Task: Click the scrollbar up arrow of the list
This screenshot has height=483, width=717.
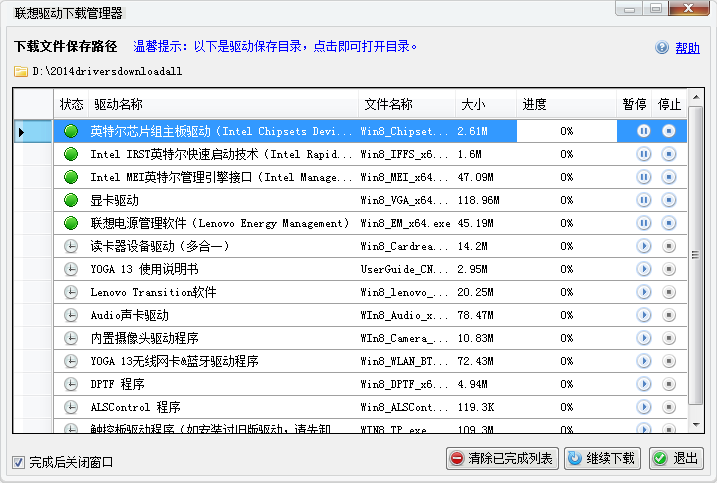Action: tap(696, 97)
